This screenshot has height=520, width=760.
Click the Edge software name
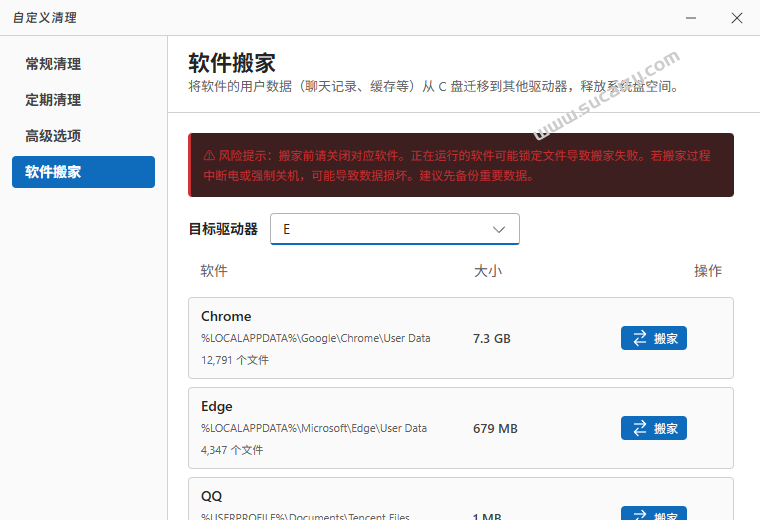click(217, 407)
